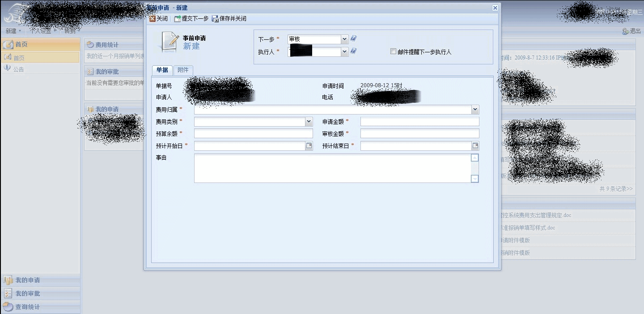Click the 关闭 toolbar button
Viewport: 644px width, 314px height.
tap(158, 19)
